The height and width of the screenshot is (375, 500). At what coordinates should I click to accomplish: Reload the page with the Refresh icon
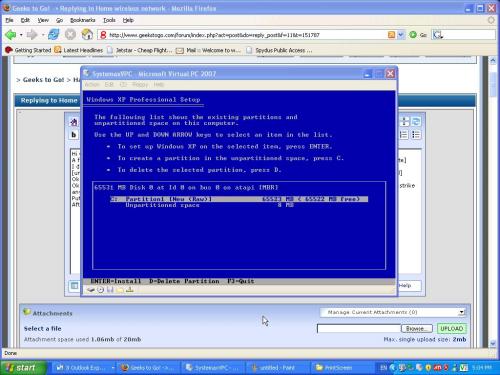53,34
